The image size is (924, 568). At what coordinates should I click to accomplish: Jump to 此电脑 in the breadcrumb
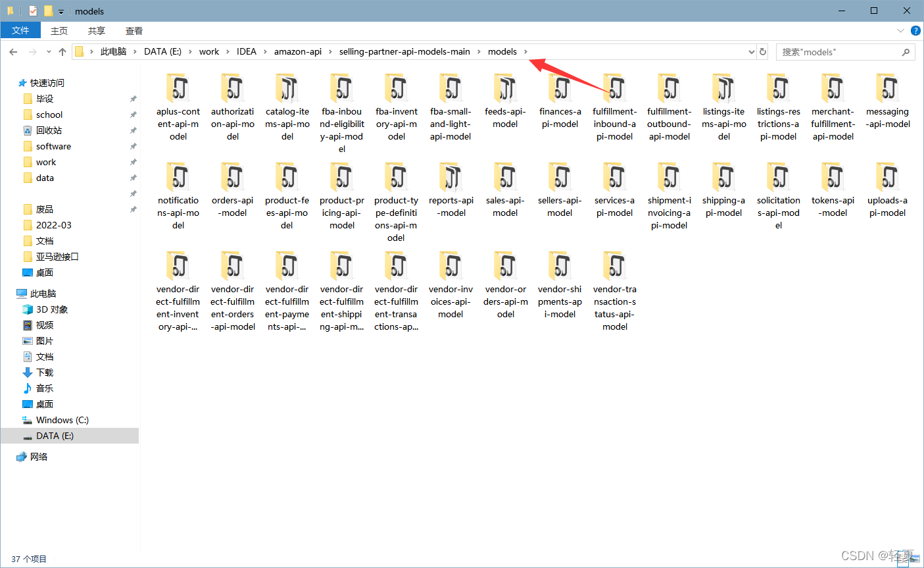pos(113,51)
